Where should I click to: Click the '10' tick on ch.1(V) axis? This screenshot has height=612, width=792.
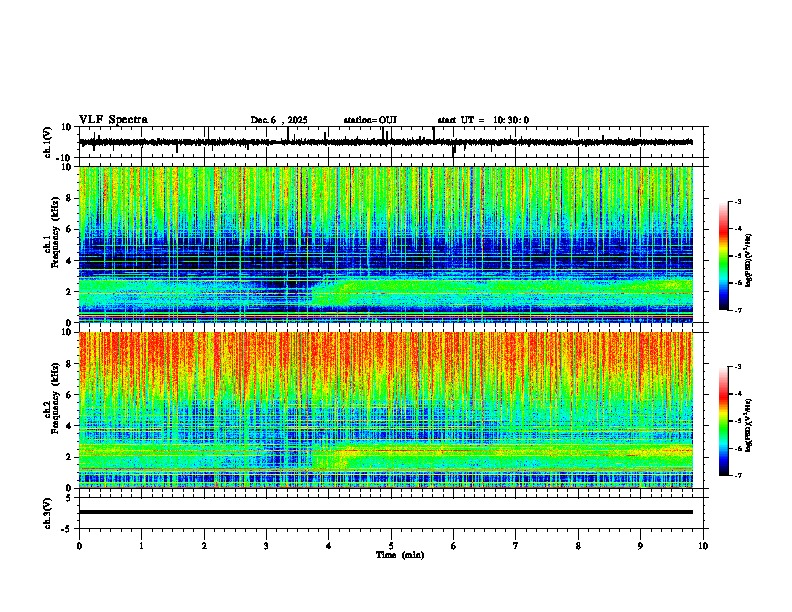67,127
